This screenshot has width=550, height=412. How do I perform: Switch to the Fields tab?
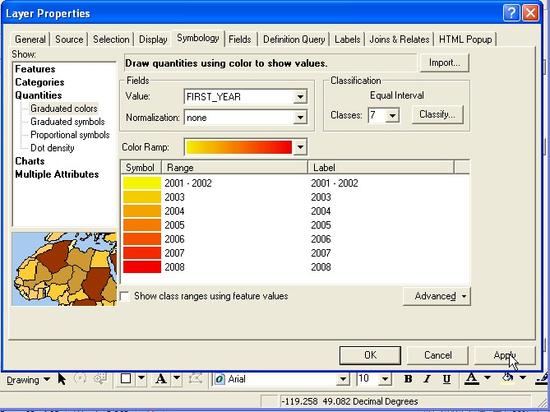pyautogui.click(x=240, y=39)
